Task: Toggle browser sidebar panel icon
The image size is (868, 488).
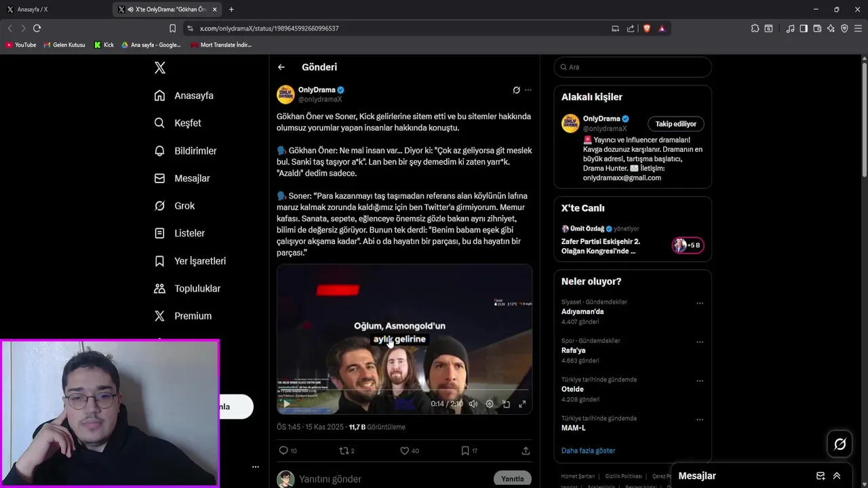Action: click(804, 28)
